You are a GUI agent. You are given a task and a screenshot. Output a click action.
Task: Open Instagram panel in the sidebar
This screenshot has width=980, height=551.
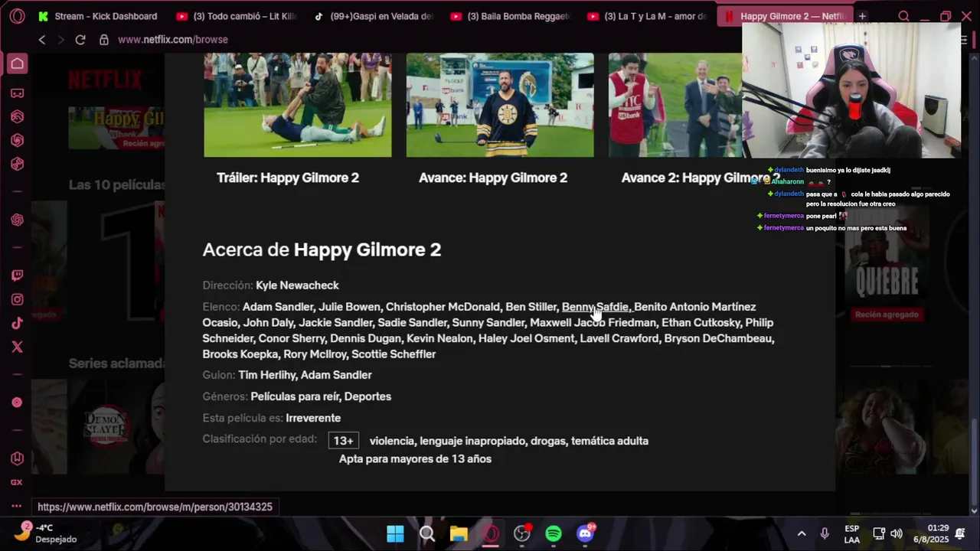pos(17,300)
